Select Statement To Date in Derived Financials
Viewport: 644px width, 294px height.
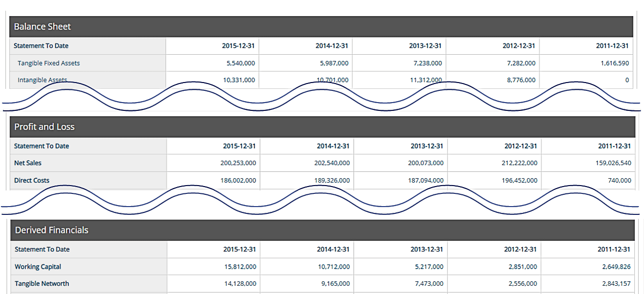click(x=42, y=250)
